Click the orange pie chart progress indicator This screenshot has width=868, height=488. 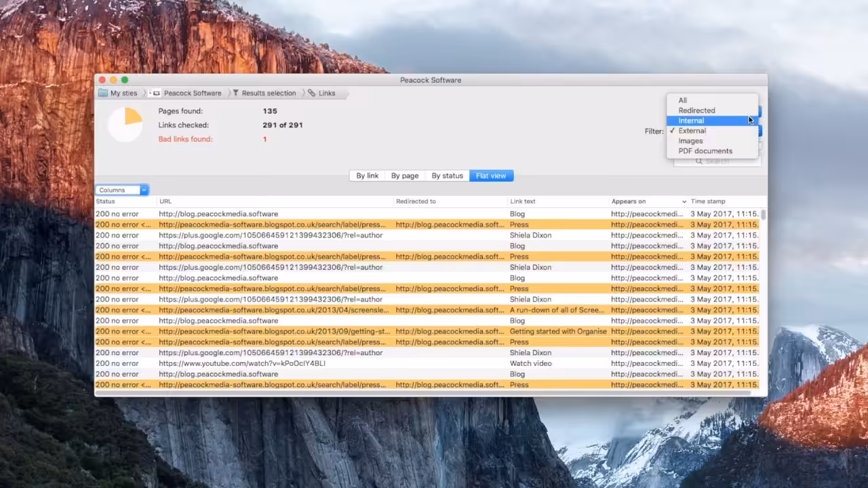click(x=126, y=125)
